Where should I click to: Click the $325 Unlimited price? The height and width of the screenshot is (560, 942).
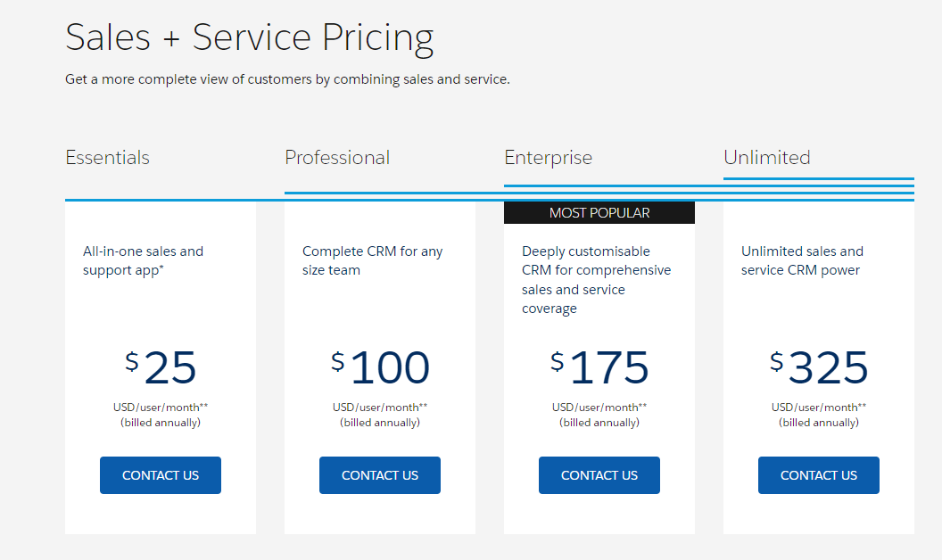coord(820,367)
